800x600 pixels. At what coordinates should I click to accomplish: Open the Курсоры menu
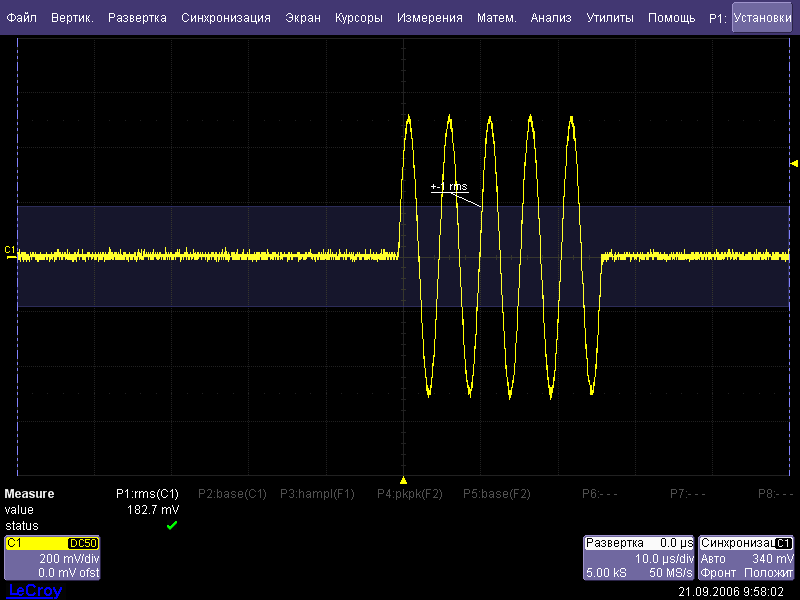(358, 18)
